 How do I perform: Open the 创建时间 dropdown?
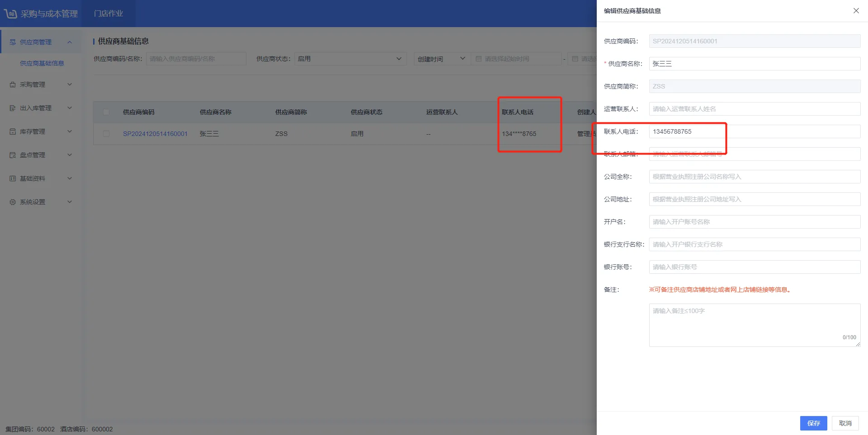pyautogui.click(x=442, y=59)
